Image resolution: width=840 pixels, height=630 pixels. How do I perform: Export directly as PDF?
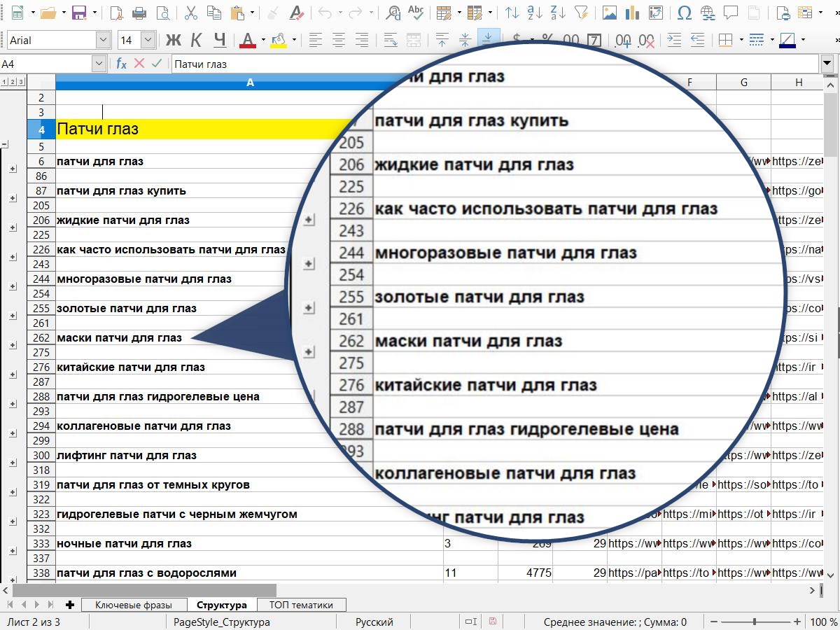pos(116,13)
